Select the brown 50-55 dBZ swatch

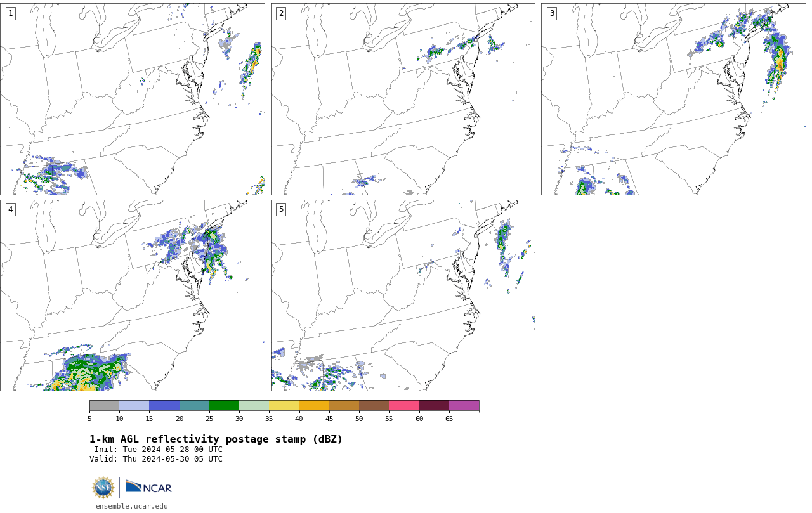pyautogui.click(x=374, y=406)
